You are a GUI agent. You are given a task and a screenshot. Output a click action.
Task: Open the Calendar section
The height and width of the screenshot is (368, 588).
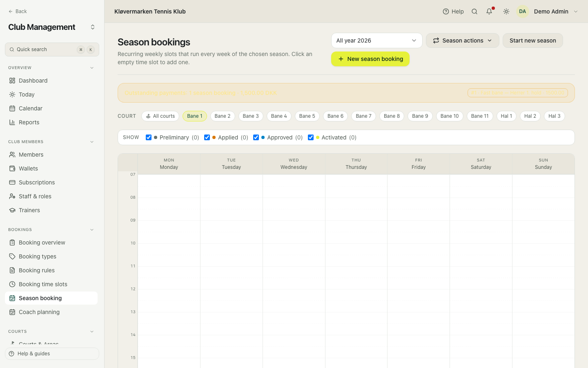51,108
